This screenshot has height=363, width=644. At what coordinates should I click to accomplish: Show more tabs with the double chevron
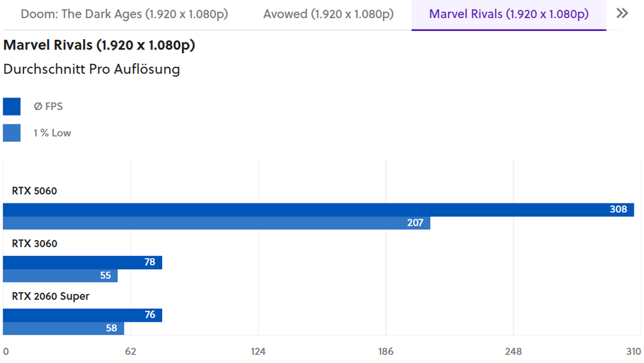[623, 14]
